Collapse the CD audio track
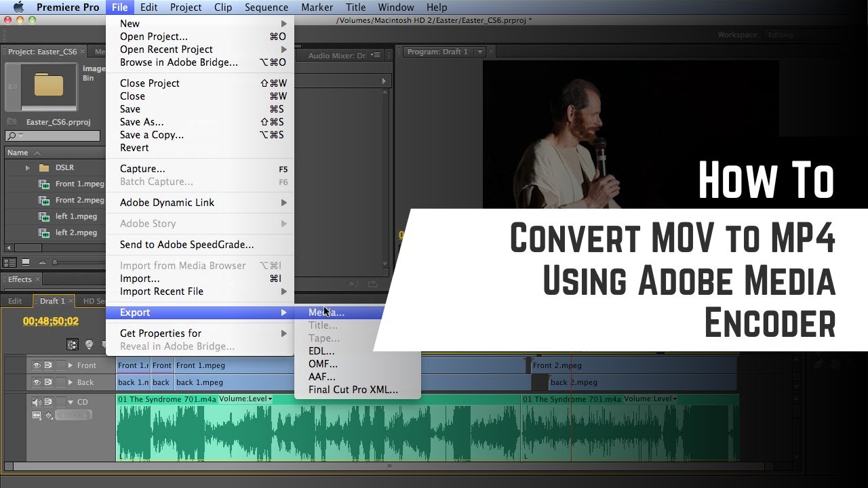 pos(71,402)
